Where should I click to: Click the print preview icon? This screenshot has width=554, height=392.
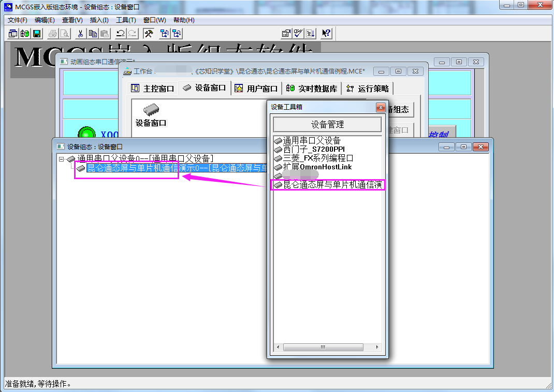[65, 34]
